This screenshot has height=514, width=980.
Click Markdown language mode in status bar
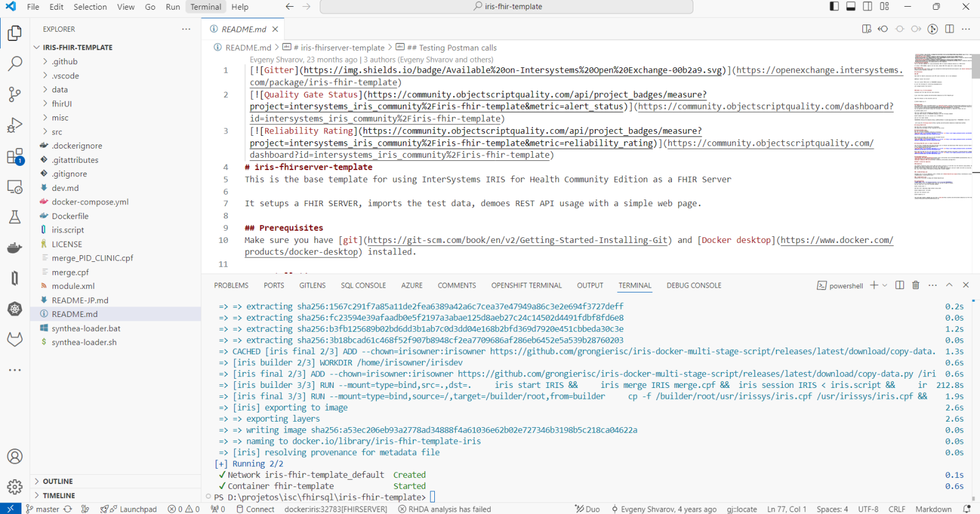coord(933,509)
